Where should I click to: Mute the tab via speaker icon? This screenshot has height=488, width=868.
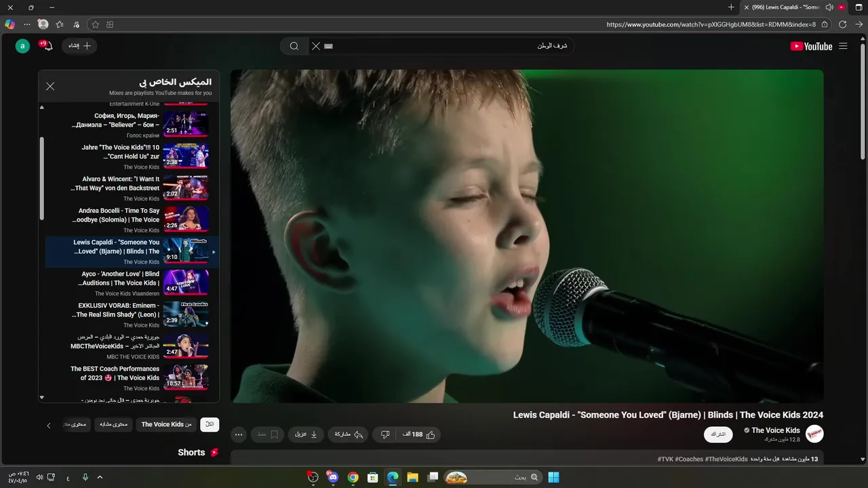pyautogui.click(x=829, y=7)
